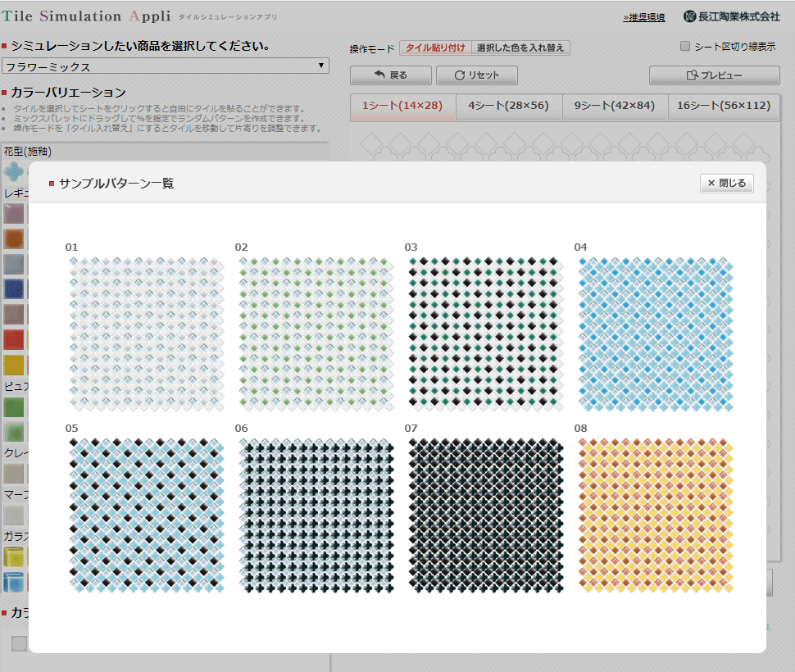Switch mode to タイル貼り付け

435,48
